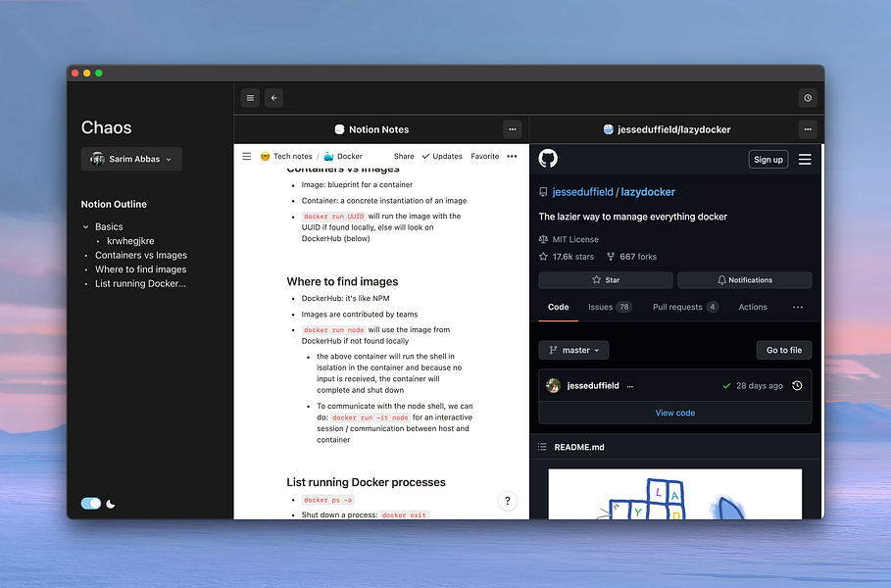This screenshot has width=891, height=588.
Task: Open Docker breadcrumb
Action: [x=350, y=156]
